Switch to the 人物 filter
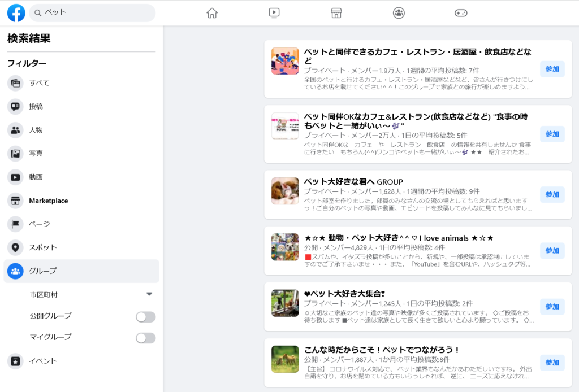Image resolution: width=579 pixels, height=392 pixels. pos(36,130)
